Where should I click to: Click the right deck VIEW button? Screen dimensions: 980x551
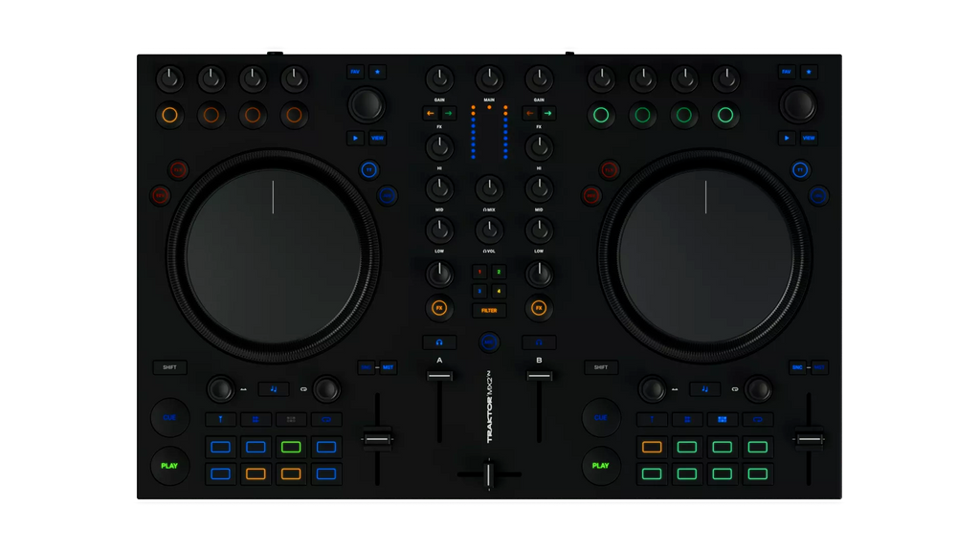[x=809, y=138]
